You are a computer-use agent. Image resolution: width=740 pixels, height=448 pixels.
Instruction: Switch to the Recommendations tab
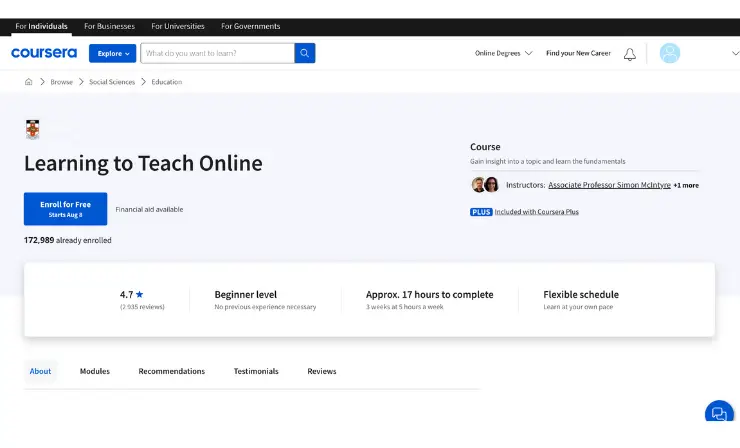[x=172, y=372]
